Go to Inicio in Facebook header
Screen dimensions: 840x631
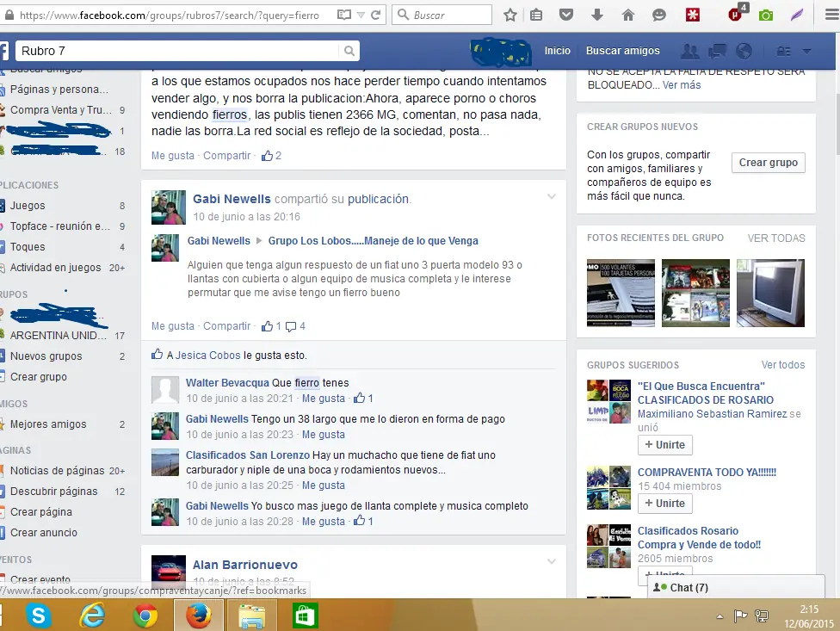pyautogui.click(x=557, y=50)
